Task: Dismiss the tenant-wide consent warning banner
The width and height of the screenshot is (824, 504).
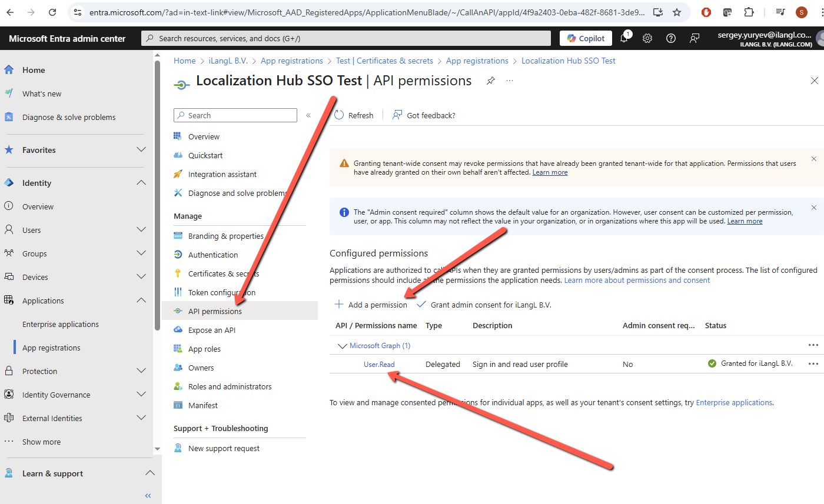Action: click(x=814, y=159)
